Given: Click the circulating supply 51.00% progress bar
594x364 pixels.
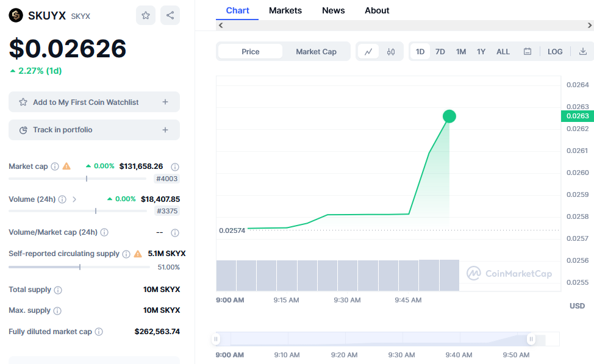Looking at the screenshot, I should point(79,267).
